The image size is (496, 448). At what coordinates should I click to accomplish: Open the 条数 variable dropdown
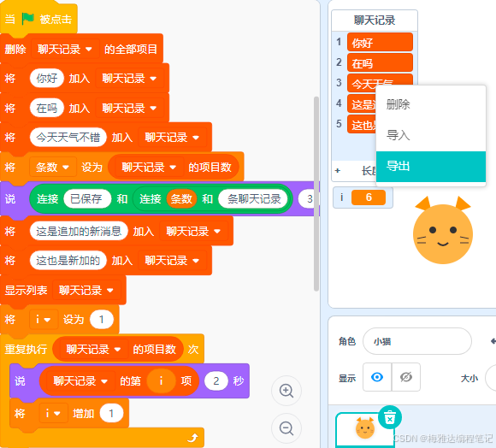pos(52,167)
